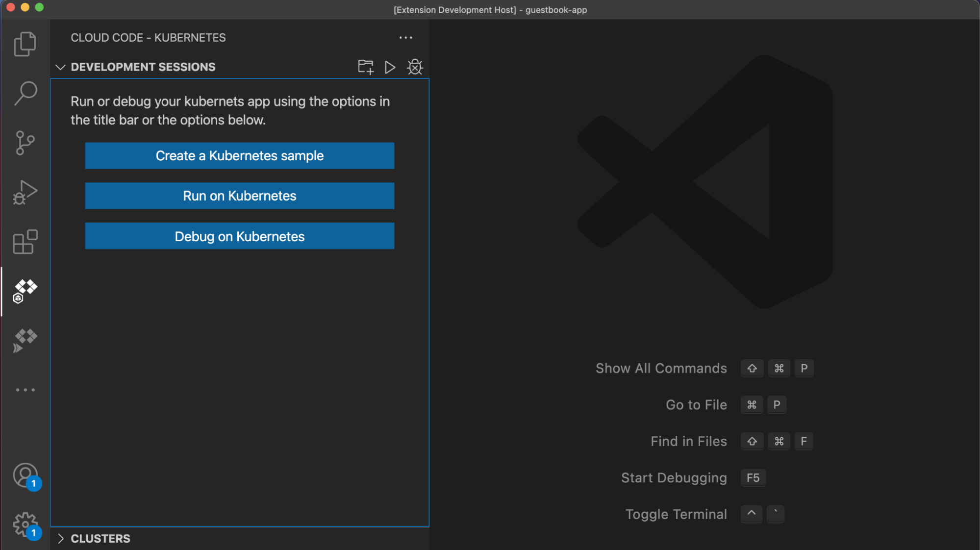Show additional views via the activity bar ellipsis
This screenshot has width=980, height=550.
point(25,390)
